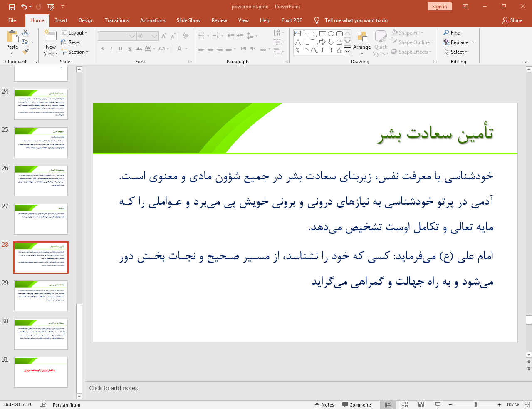This screenshot has width=532, height=409.
Task: Select the five-point star shape
Action: point(339,50)
